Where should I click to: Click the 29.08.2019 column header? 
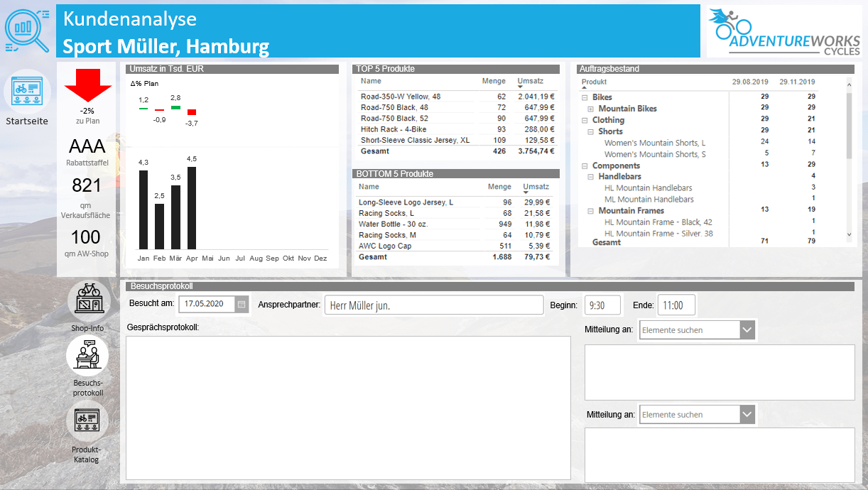(750, 82)
